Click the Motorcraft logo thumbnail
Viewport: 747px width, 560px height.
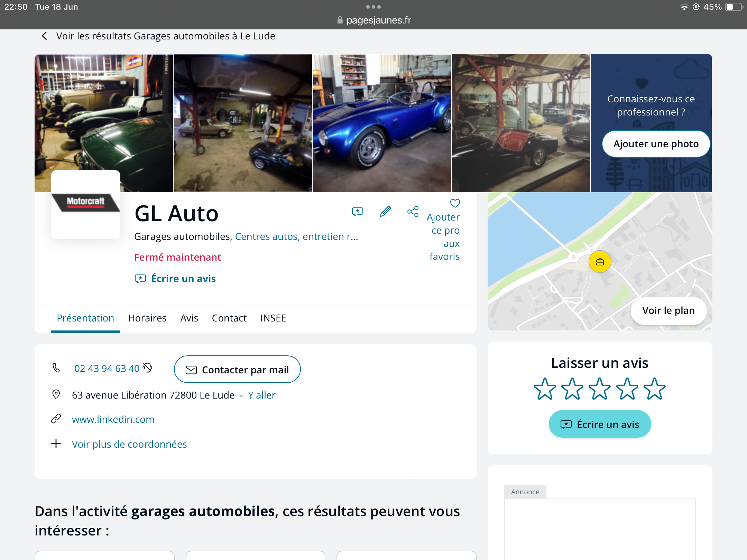tap(85, 204)
